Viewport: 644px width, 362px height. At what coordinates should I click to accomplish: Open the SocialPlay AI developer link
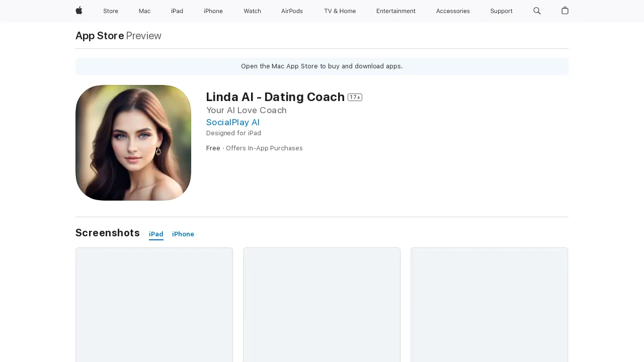pyautogui.click(x=232, y=122)
